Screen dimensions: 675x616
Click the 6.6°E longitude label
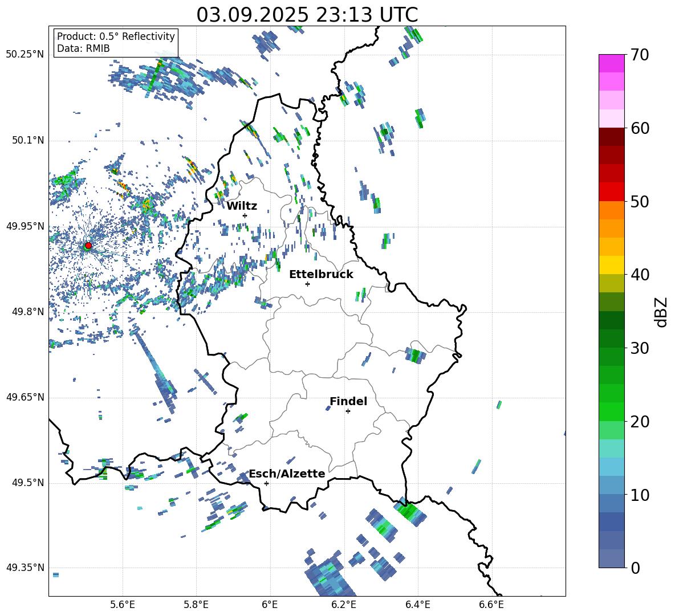491,605
